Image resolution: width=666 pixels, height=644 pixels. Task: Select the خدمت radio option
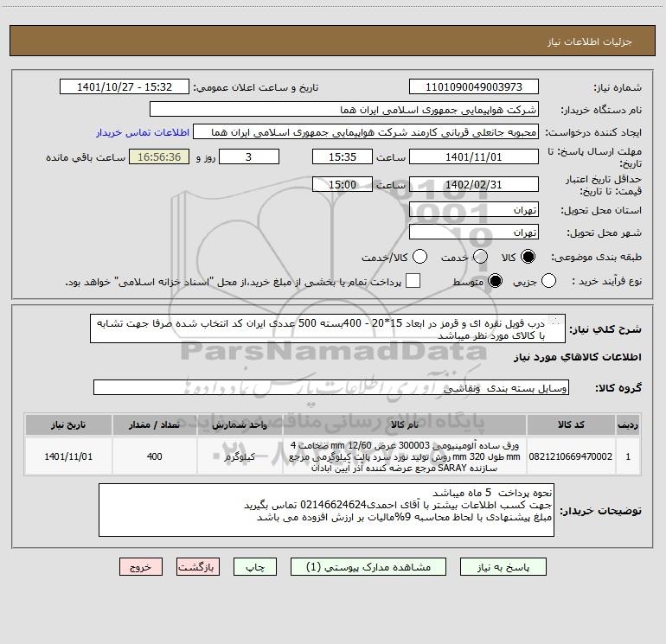coord(480,257)
